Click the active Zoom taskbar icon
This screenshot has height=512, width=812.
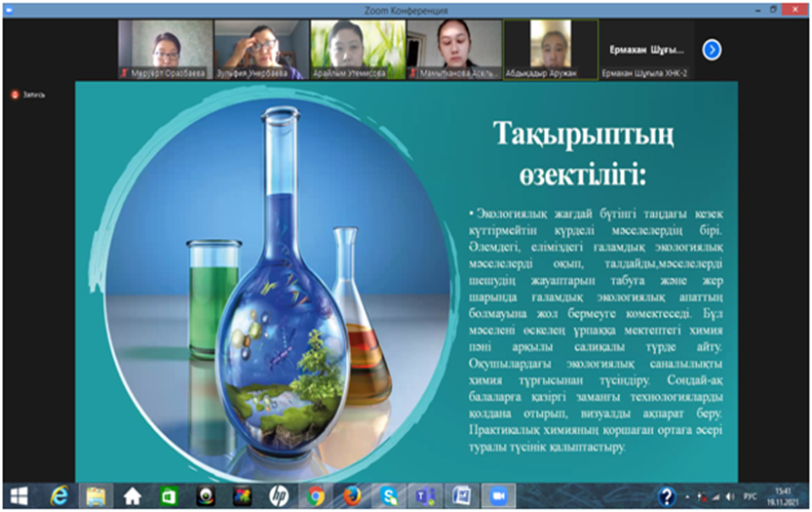pos(499,496)
